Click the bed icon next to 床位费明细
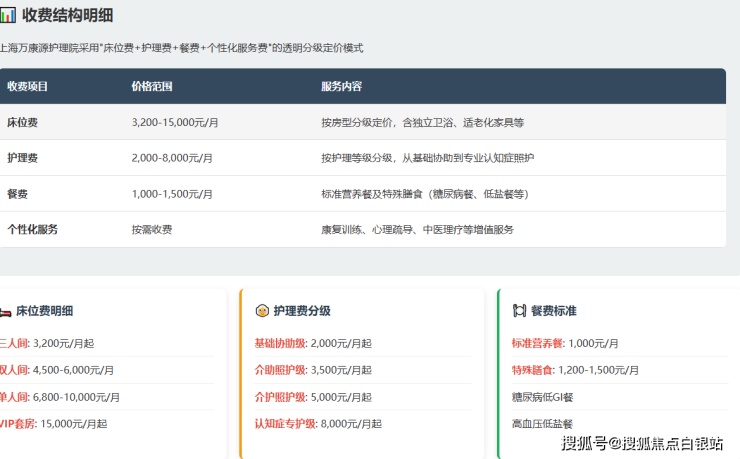Viewport: 740px width, 459px height. click(5, 311)
